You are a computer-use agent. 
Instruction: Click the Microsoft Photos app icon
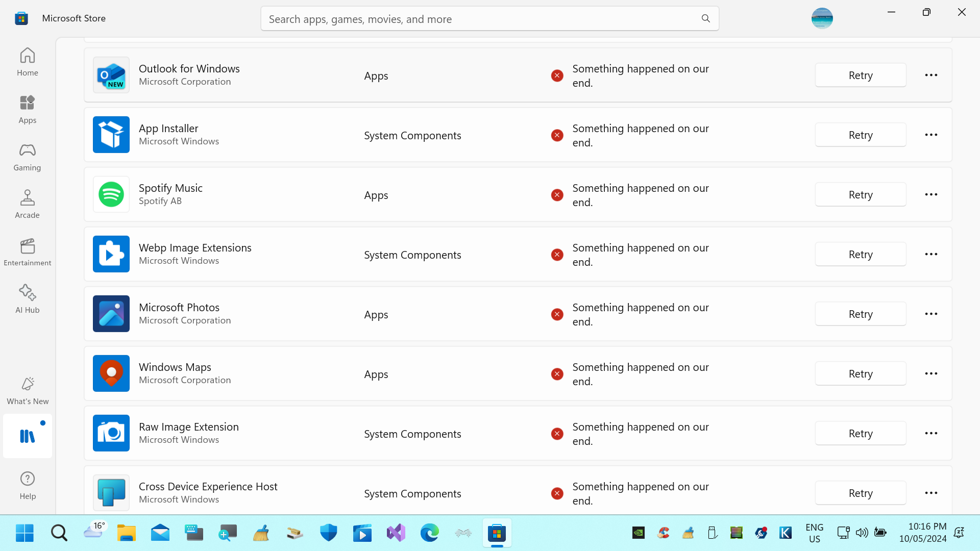(x=111, y=314)
